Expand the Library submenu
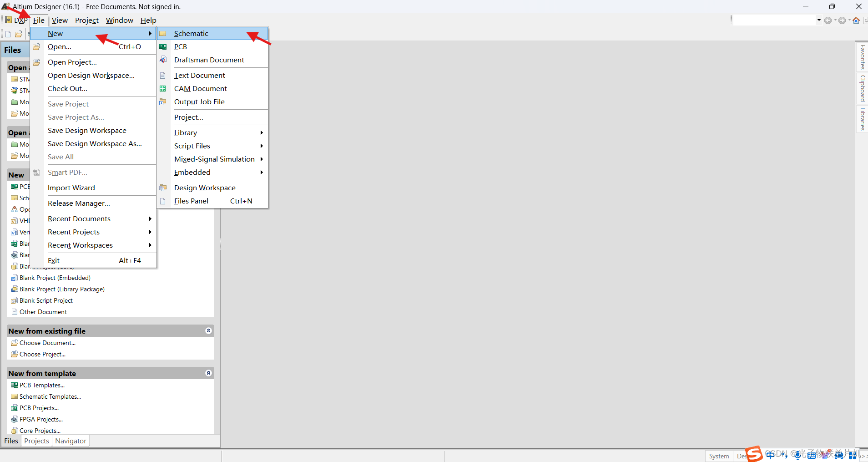The width and height of the screenshot is (868, 462). 262,133
